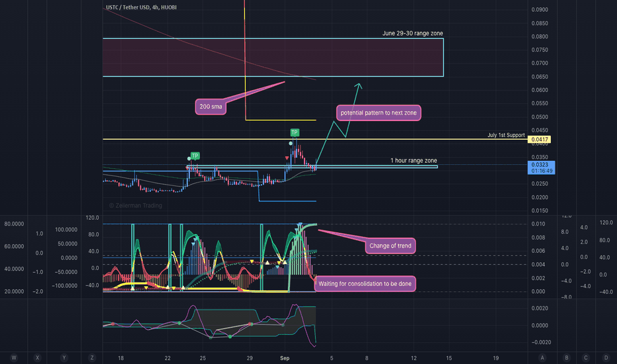Click the 0.0150 price axis value
The height and width of the screenshot is (364, 617).
(540, 210)
